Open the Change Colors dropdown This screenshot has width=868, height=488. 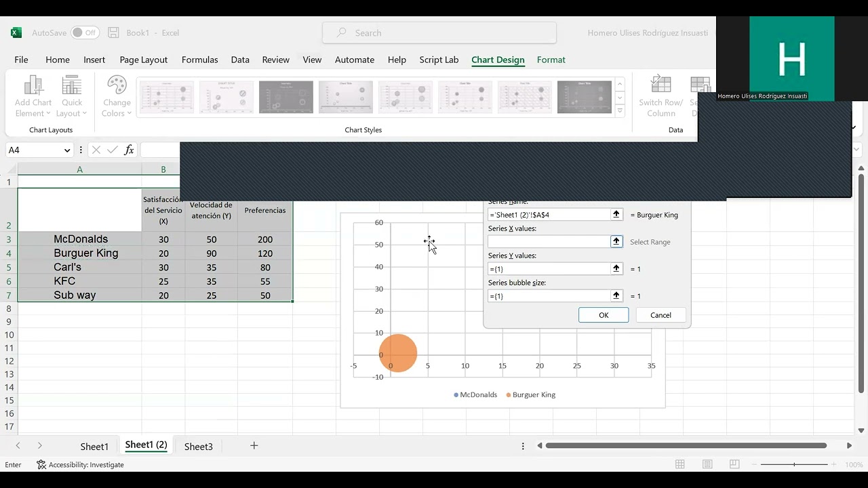pyautogui.click(x=117, y=96)
